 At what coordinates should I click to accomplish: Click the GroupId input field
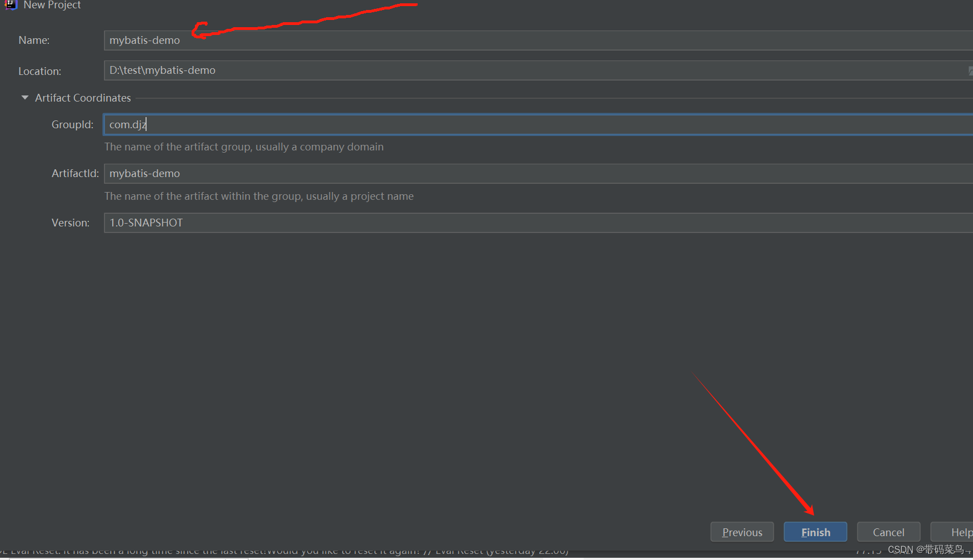(538, 124)
